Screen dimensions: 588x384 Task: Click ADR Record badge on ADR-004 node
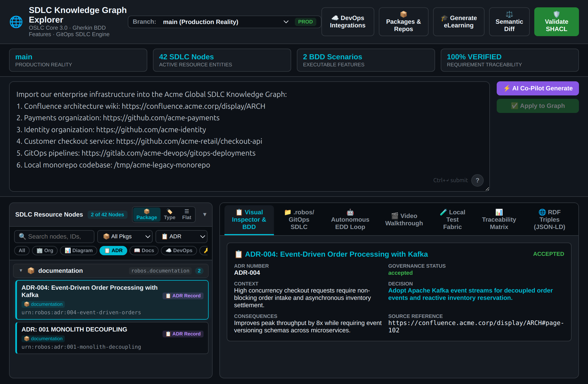183,296
